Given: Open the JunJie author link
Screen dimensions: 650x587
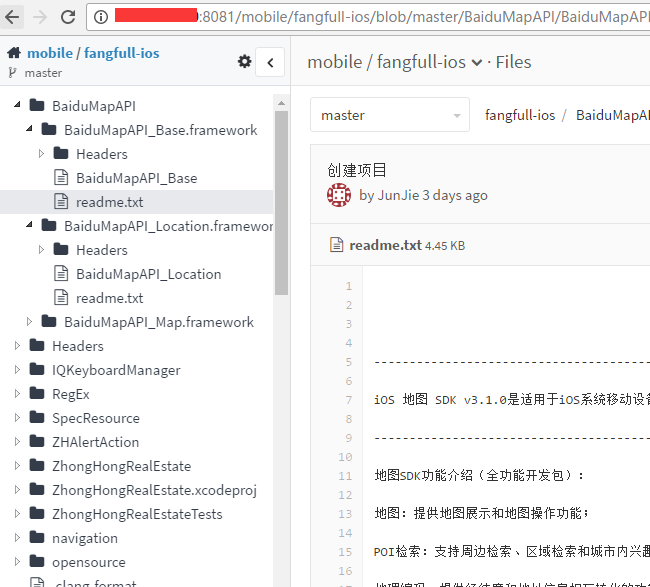Looking at the screenshot, I should 399,195.
